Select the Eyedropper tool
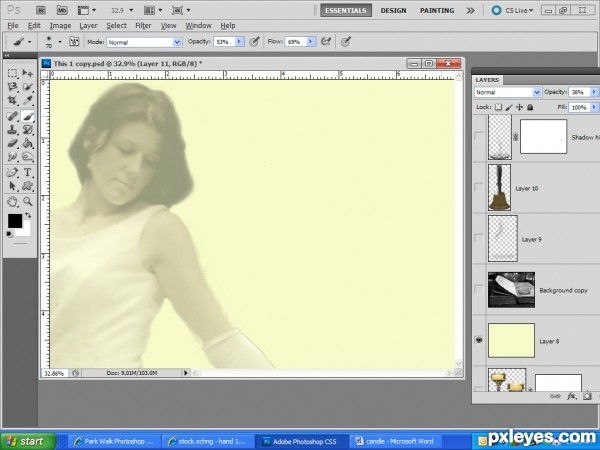The height and width of the screenshot is (450, 600). pos(28,100)
